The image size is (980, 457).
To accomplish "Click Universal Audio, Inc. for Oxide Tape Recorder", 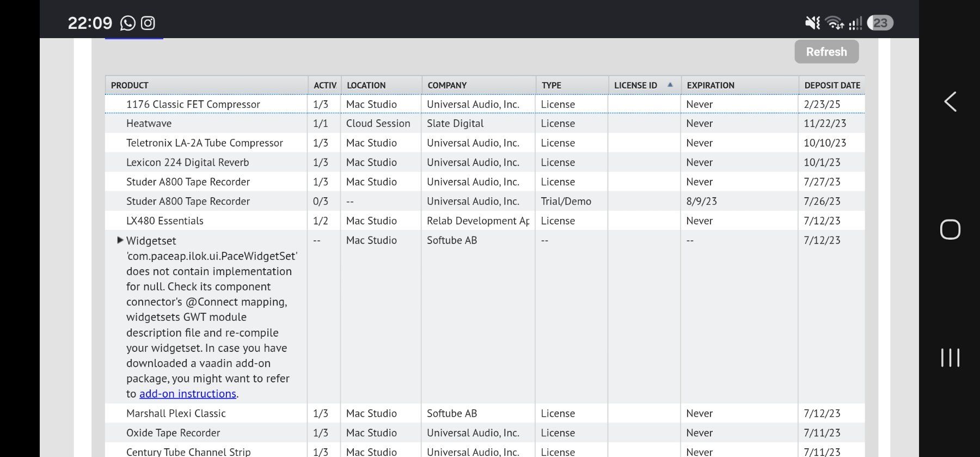I will (473, 433).
